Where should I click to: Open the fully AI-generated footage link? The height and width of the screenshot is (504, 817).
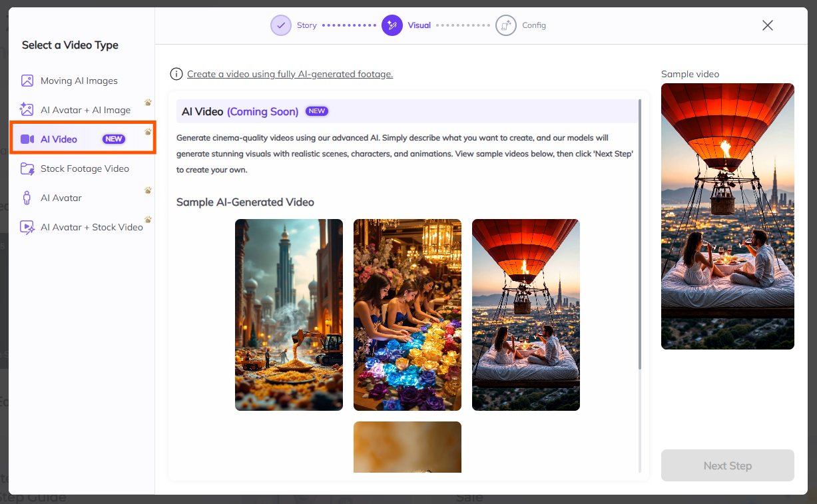pyautogui.click(x=290, y=74)
